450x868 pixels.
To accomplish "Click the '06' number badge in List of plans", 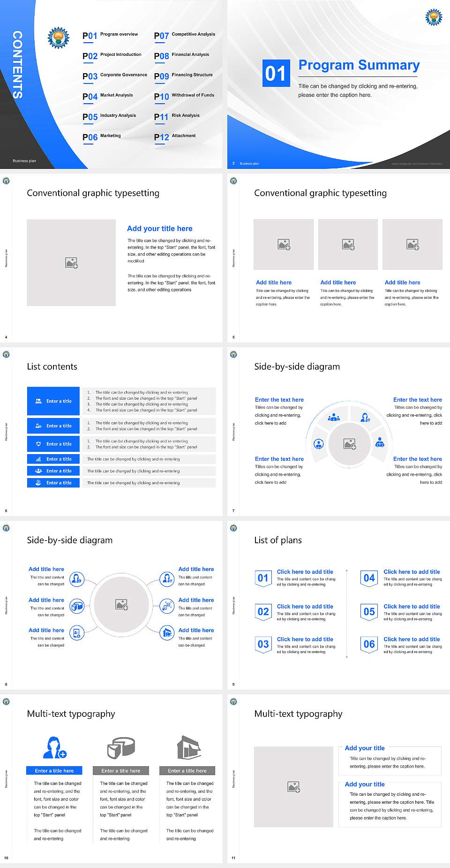I will (x=369, y=644).
